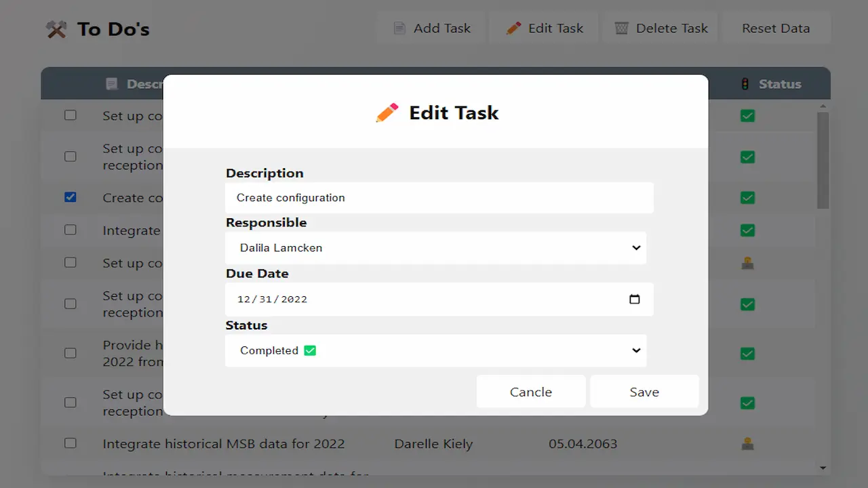
Task: Select Edit Task in the top toolbar
Action: click(544, 28)
